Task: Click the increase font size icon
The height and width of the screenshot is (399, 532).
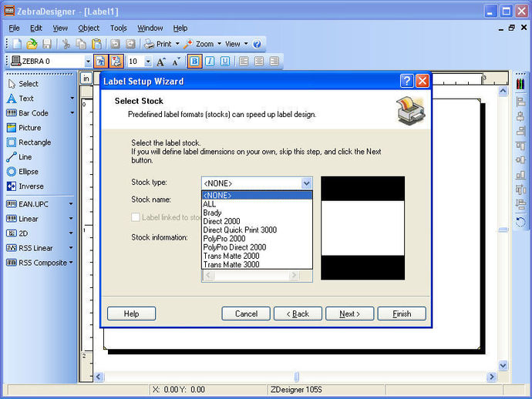Action: [x=161, y=62]
